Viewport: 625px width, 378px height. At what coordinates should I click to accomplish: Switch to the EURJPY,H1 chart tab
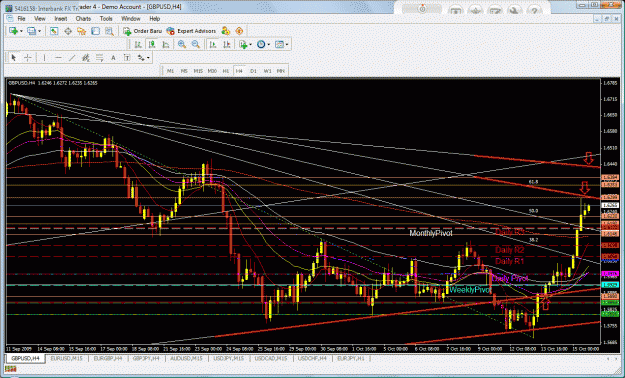click(351, 358)
